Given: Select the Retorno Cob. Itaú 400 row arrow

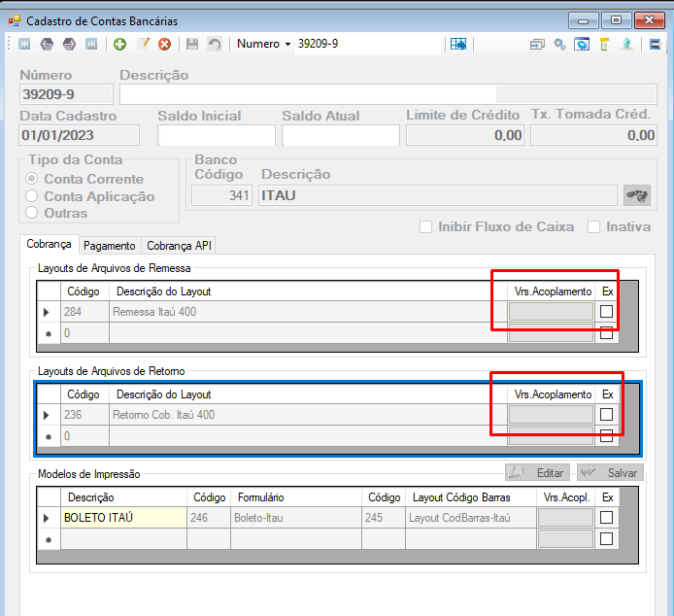Looking at the screenshot, I should click(x=47, y=415).
